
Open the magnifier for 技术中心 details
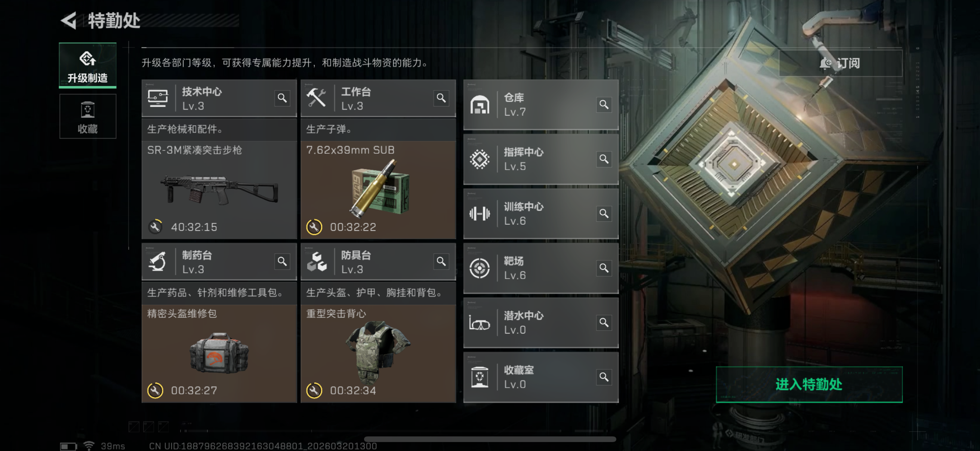coord(282,98)
